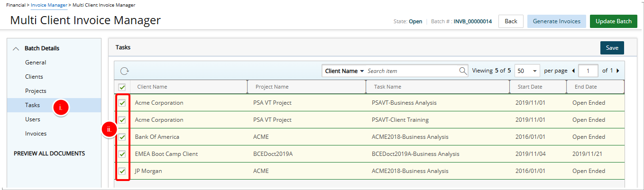Click the 2019/11/21 end date cell
Image resolution: width=644 pixels, height=190 pixels.
[587, 154]
